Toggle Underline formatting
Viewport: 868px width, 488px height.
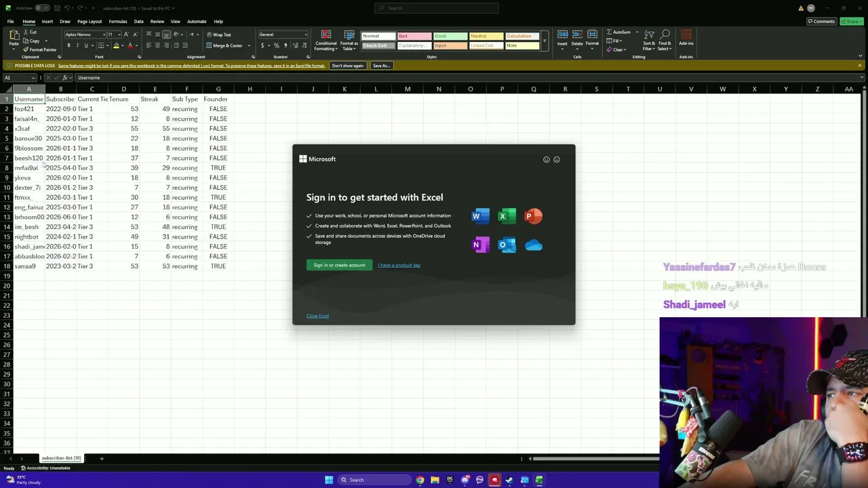86,45
